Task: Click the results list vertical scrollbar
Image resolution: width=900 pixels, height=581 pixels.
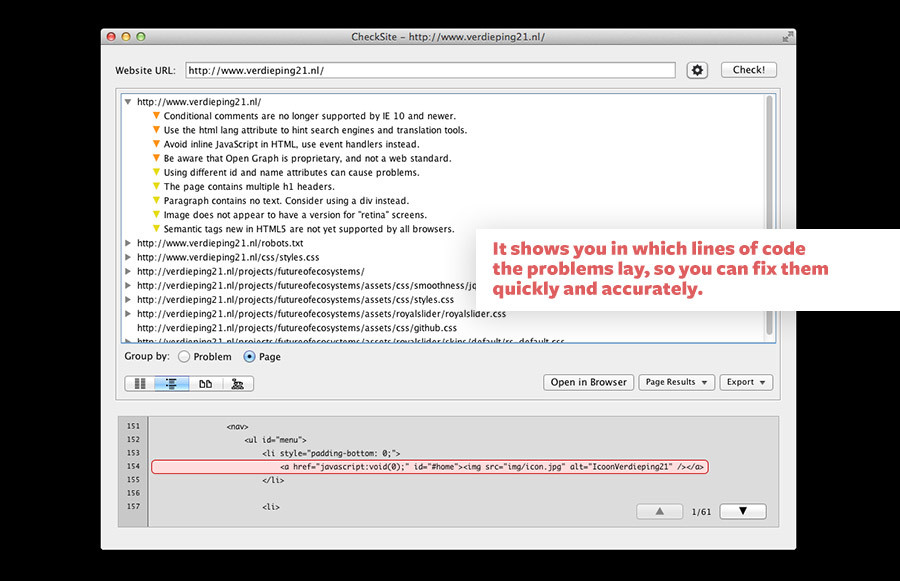Action: [769, 217]
